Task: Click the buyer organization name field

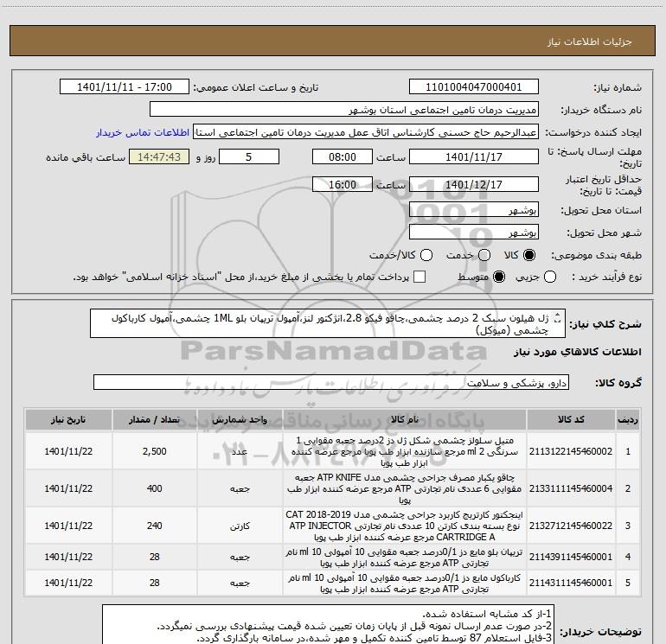Action: [344, 110]
